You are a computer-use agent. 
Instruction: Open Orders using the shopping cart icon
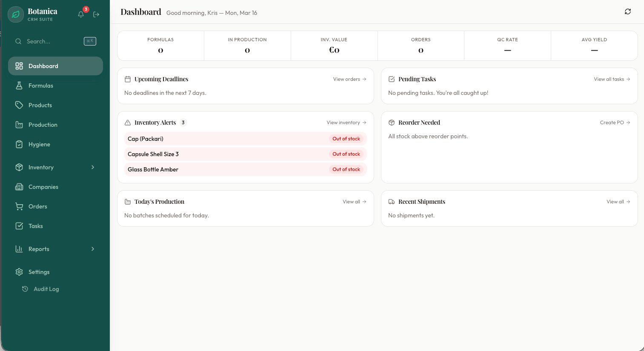[x=19, y=206]
